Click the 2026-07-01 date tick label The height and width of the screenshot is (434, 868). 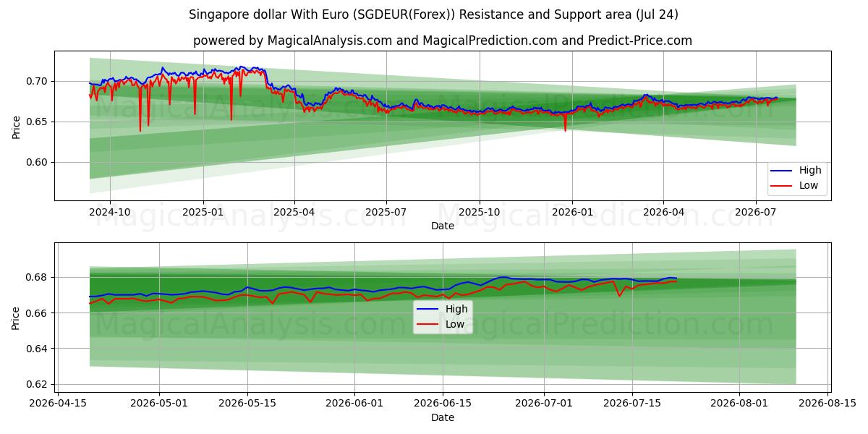click(x=544, y=404)
